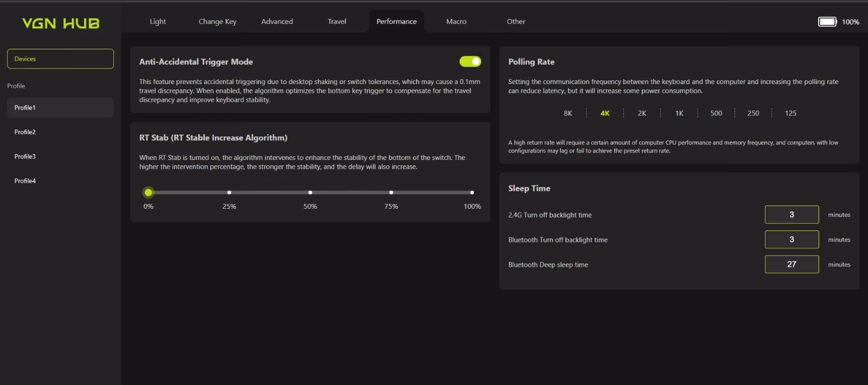Set RT Stab slider to 25% point
Viewport: 868px width, 385px height.
click(229, 193)
